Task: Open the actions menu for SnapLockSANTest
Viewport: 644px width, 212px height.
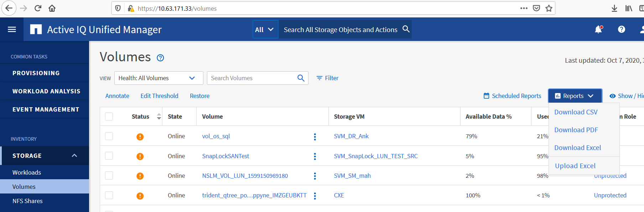Action: (315, 156)
